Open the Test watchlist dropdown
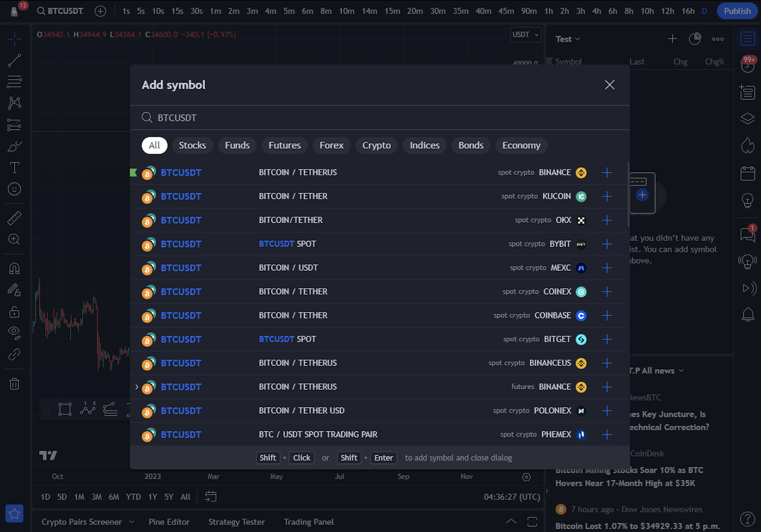 coord(568,39)
